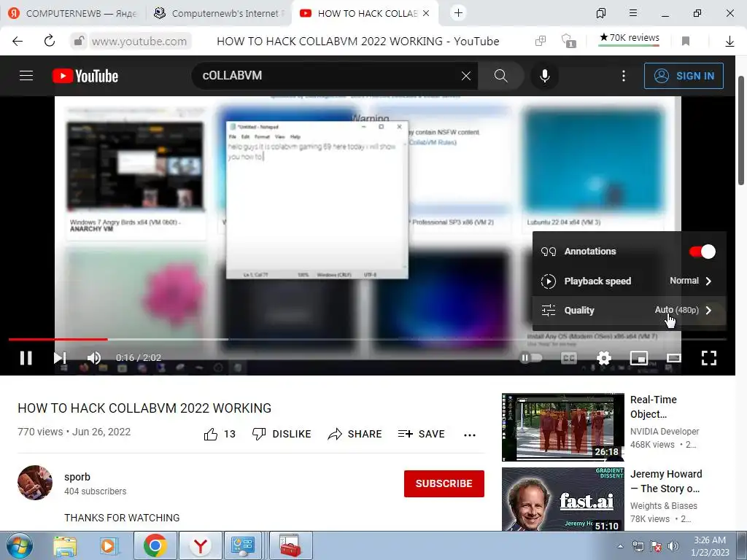Click the search magnifier button

tap(500, 76)
